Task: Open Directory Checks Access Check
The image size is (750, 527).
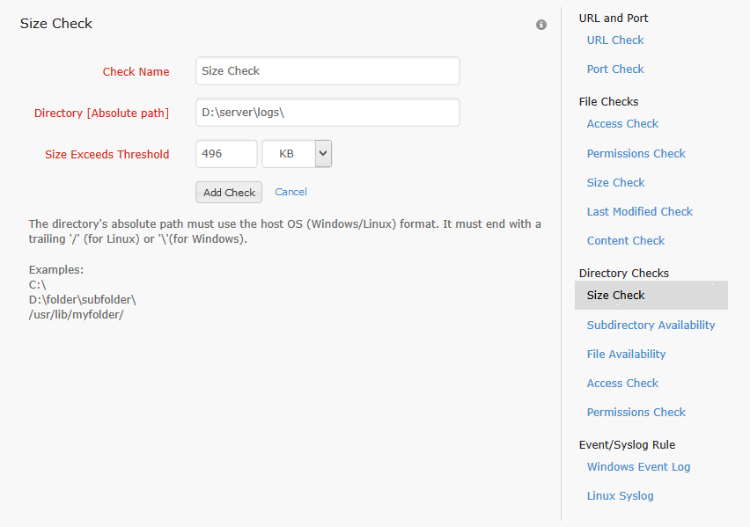Action: pyautogui.click(x=622, y=383)
